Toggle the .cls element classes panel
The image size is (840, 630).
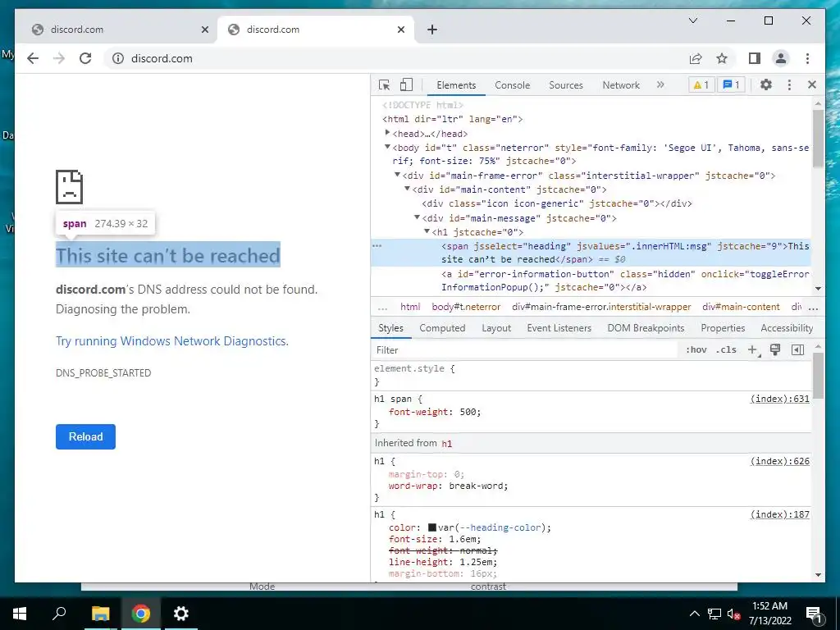726,349
